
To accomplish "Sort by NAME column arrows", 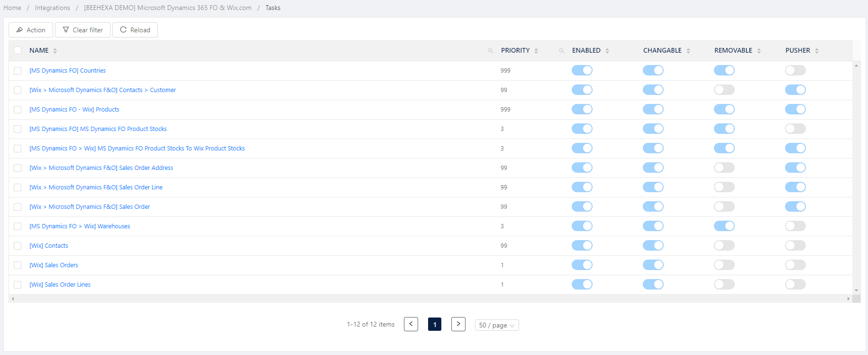I will pos(55,51).
